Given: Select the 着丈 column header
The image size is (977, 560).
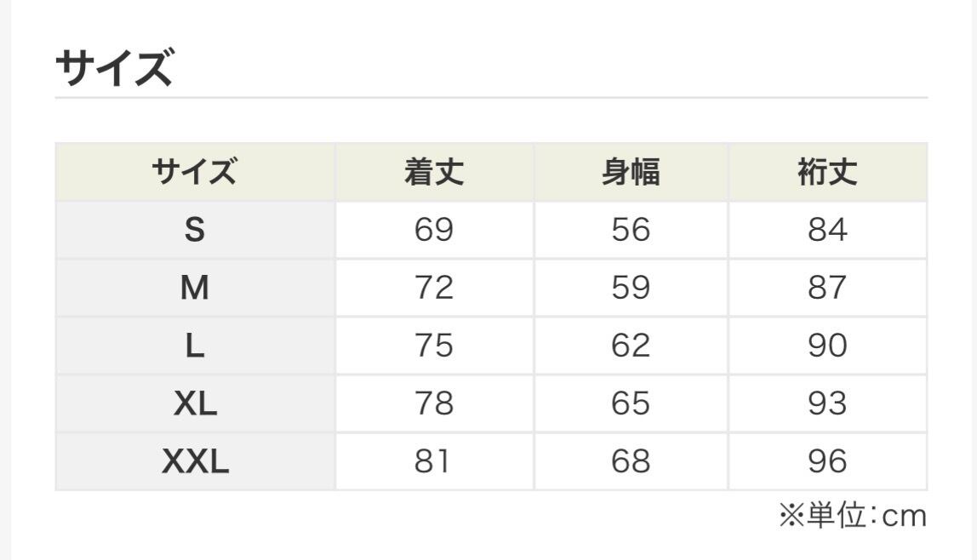Looking at the screenshot, I should (x=434, y=173).
